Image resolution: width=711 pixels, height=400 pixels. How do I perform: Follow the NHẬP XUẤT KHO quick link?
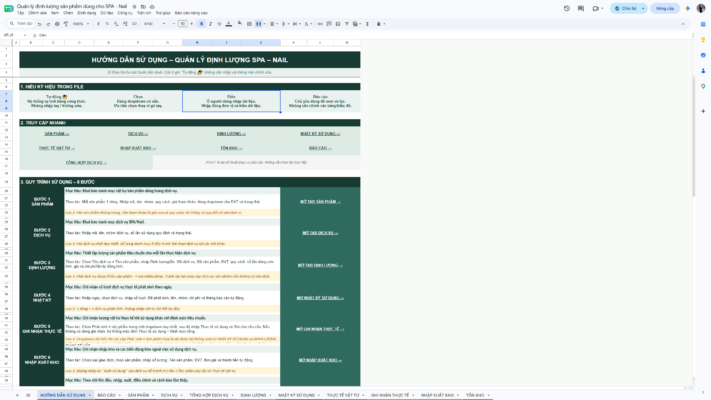138,148
